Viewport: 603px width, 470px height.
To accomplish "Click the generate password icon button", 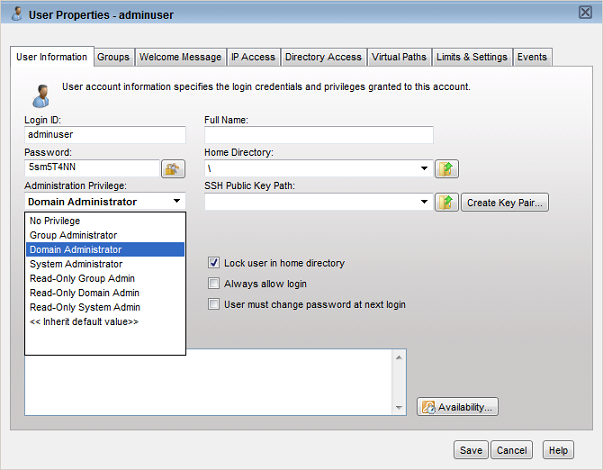I will click(174, 169).
